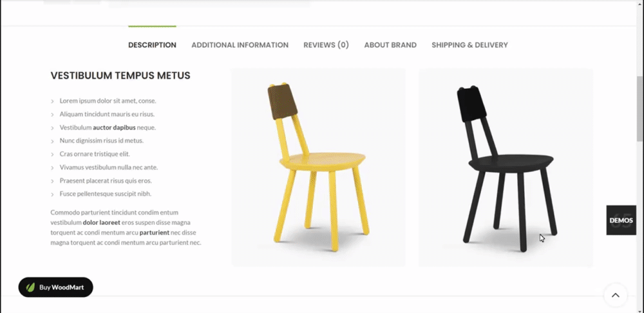This screenshot has height=313, width=644.
Task: Select the About Brand tab
Action: point(390,45)
